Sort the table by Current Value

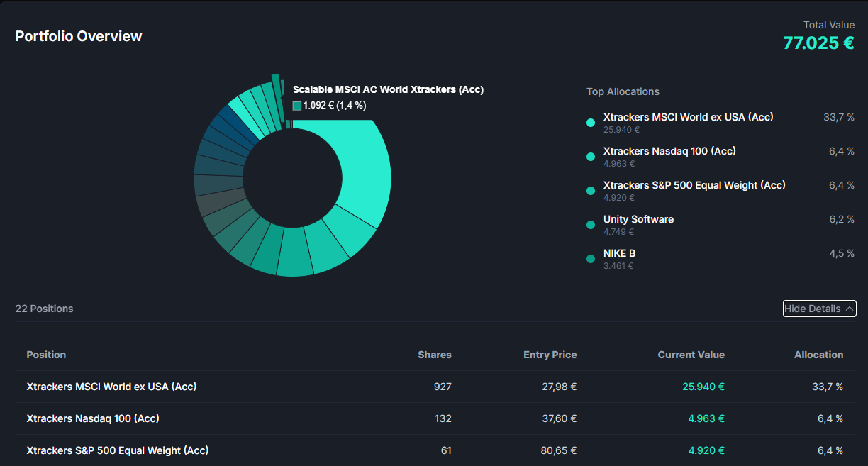[x=691, y=355]
